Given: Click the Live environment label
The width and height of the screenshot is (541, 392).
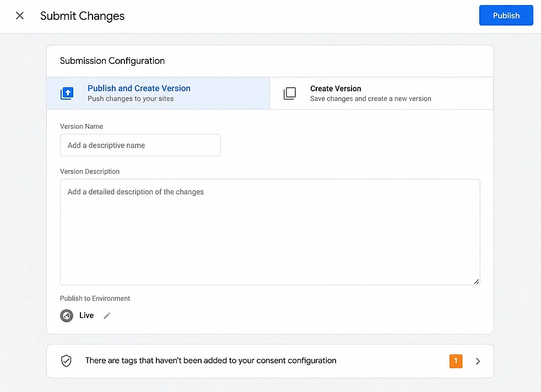Looking at the screenshot, I should 86,315.
